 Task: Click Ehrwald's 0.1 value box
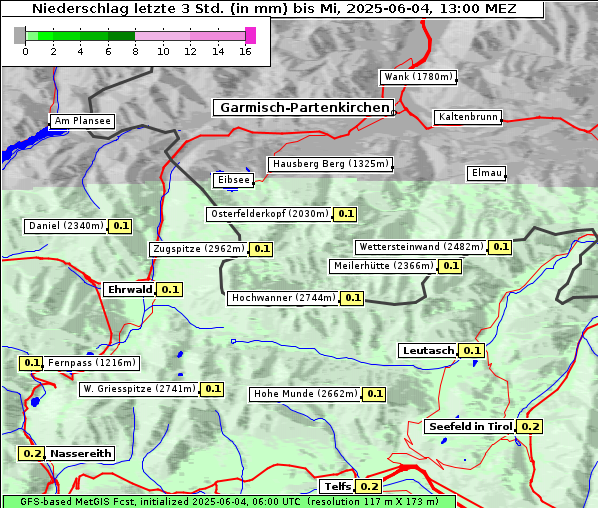170,290
